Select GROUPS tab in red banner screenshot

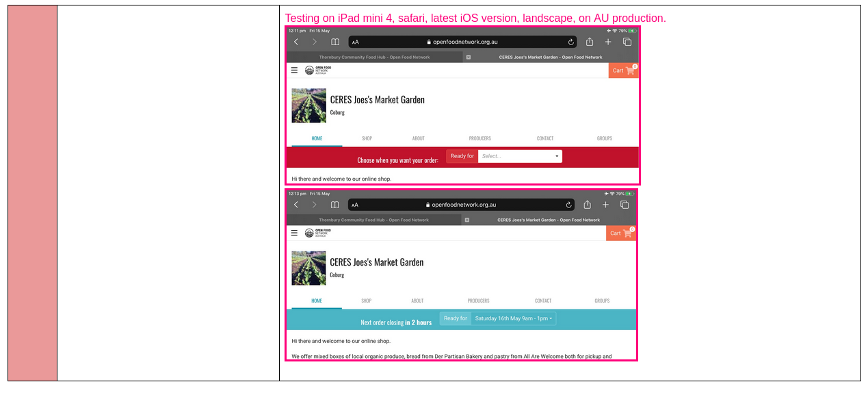click(x=605, y=138)
